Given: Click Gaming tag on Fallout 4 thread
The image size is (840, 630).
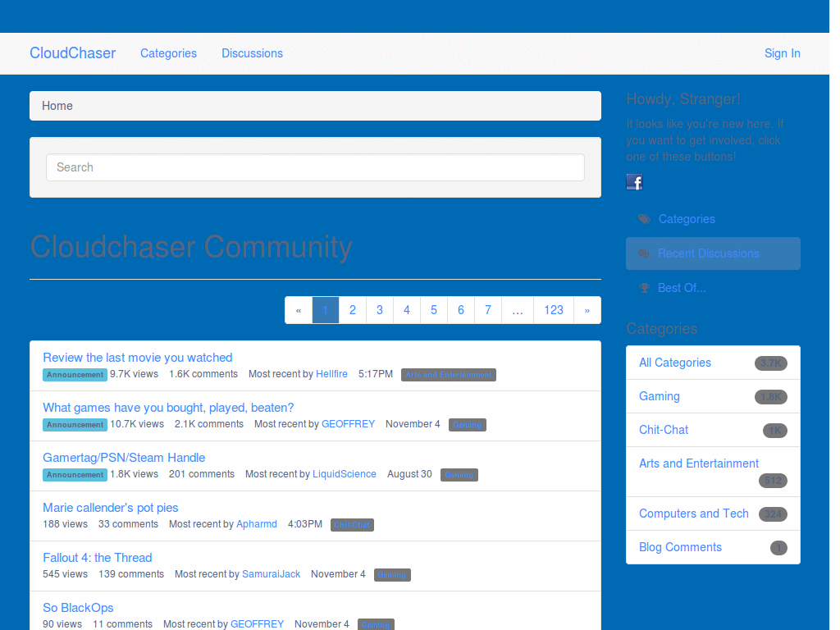Looking at the screenshot, I should pyautogui.click(x=392, y=575).
